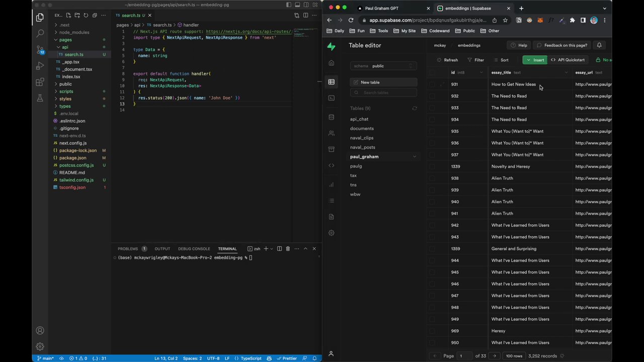Split the editor to the right
This screenshot has width=644, height=362.
point(305,15)
